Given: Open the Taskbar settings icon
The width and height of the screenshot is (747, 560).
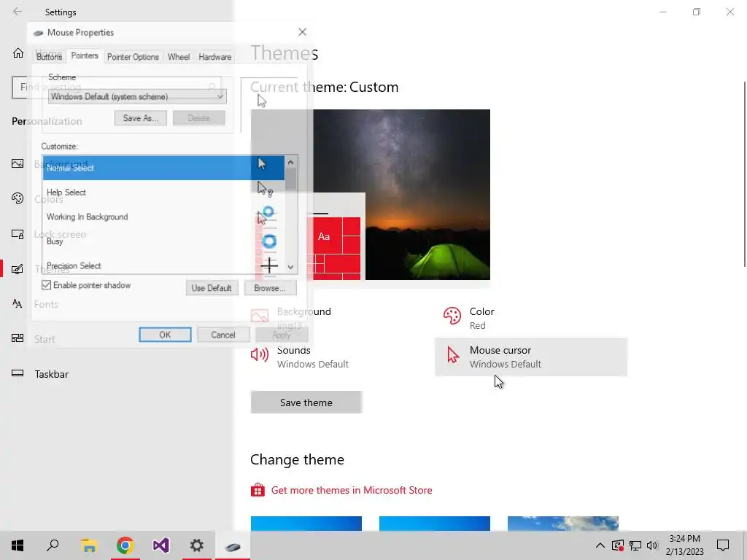Looking at the screenshot, I should [18, 373].
